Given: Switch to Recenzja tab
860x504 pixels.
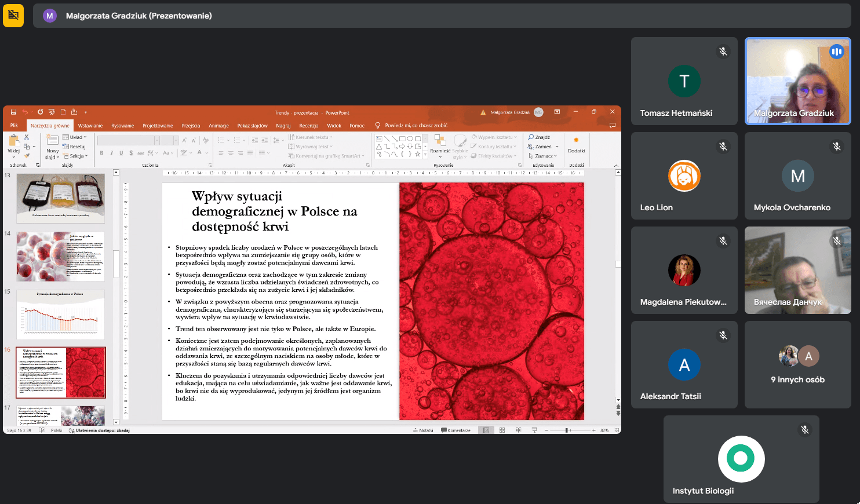Looking at the screenshot, I should (309, 126).
